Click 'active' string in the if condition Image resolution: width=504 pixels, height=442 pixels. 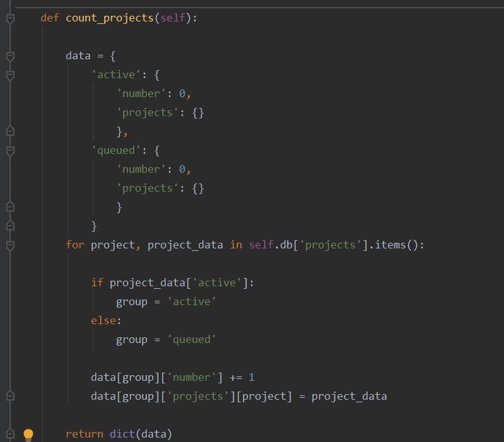[216, 282]
